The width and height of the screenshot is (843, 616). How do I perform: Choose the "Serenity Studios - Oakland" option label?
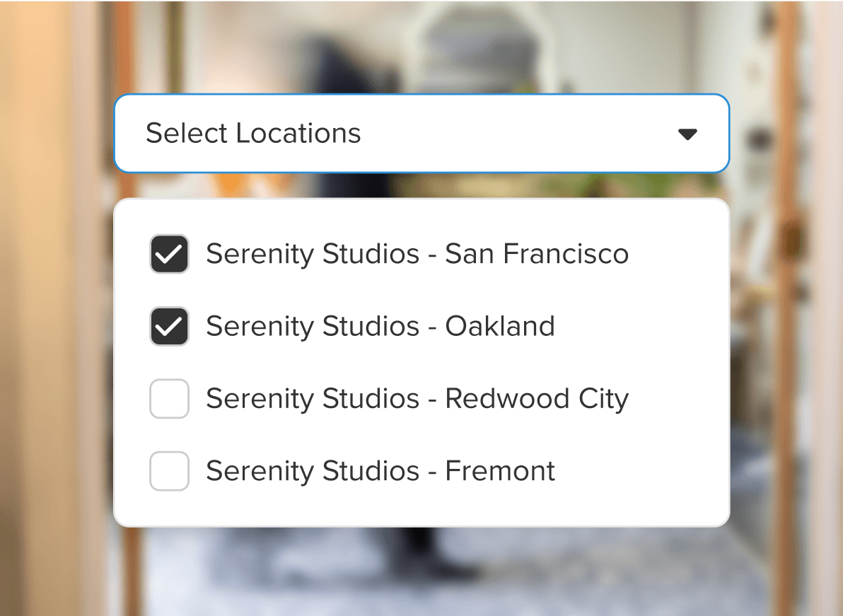(x=380, y=326)
